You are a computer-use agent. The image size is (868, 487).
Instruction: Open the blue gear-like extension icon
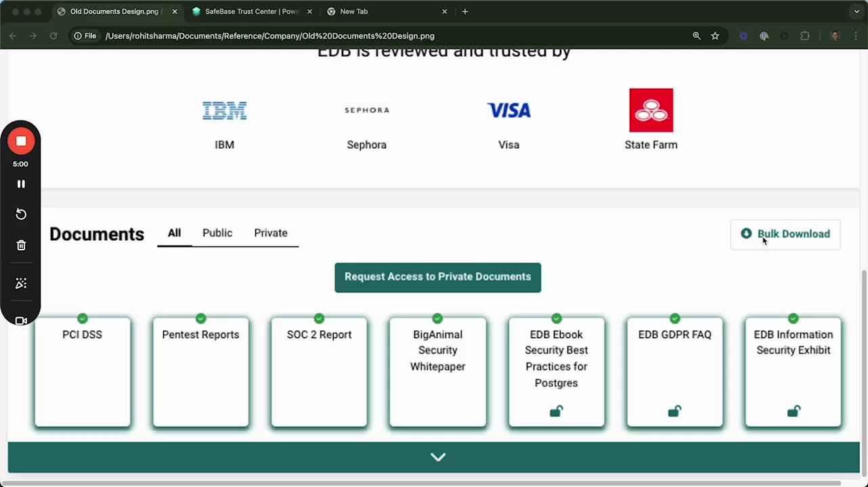tap(743, 36)
